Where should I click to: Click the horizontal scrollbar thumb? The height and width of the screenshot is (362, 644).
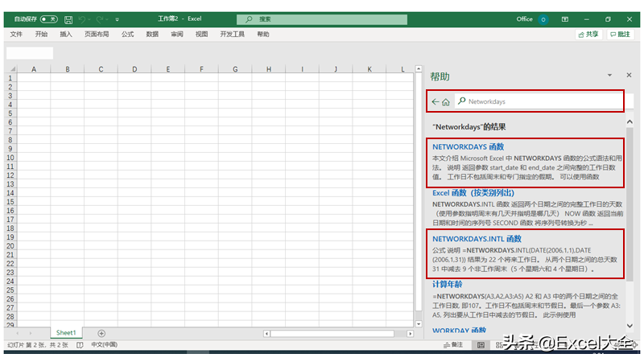coord(332,334)
